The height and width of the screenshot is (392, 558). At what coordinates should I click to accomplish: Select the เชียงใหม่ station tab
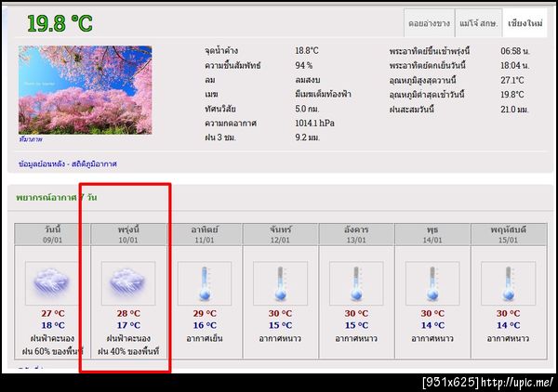[525, 23]
